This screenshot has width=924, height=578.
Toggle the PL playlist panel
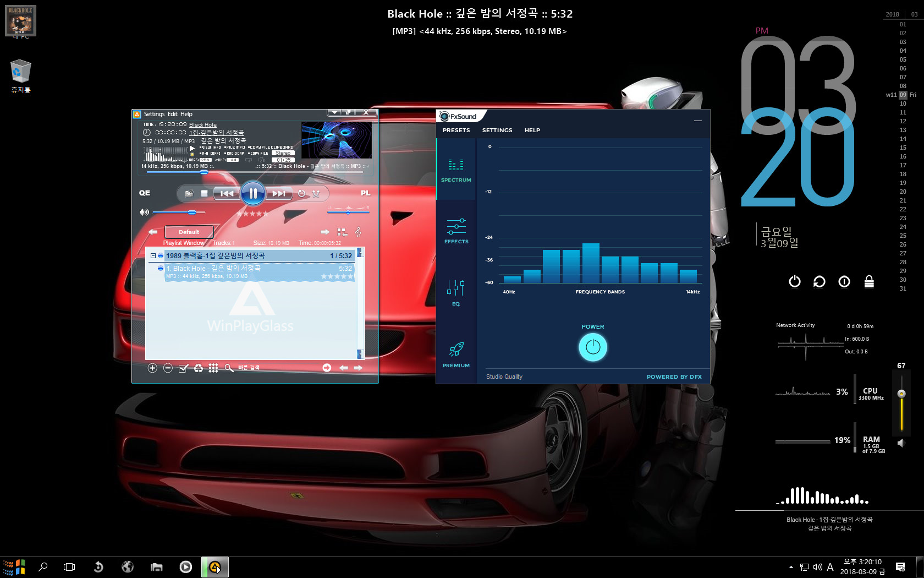[365, 193]
